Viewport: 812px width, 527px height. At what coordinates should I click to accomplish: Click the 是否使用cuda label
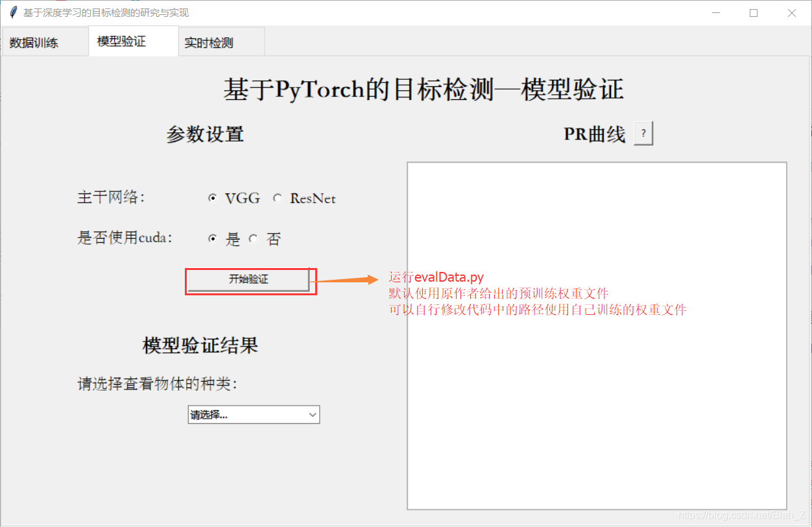pos(125,238)
